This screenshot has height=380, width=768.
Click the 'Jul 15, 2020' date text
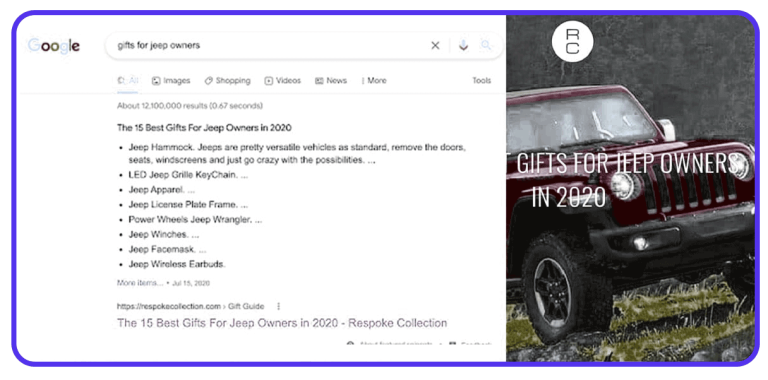pos(191,283)
